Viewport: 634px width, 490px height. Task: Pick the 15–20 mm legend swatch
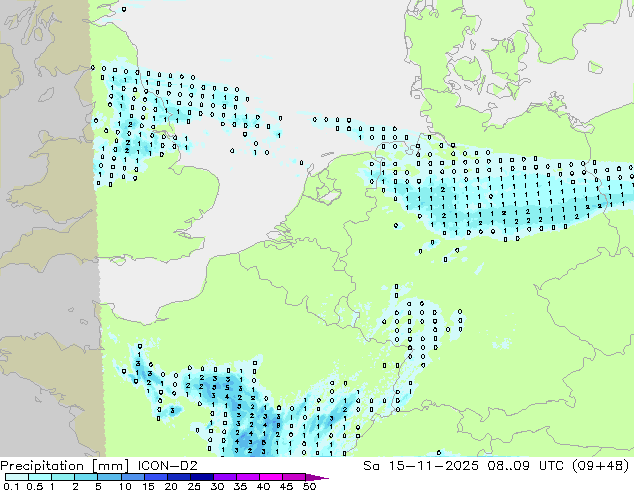[x=156, y=477]
